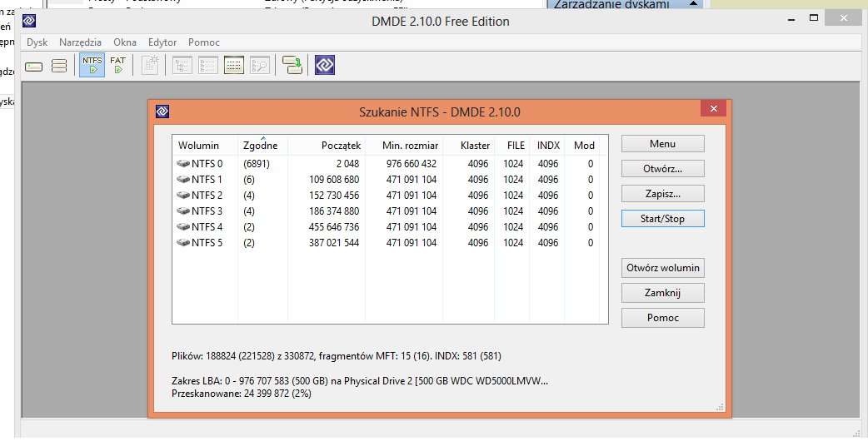Click the Zapisz... button
The width and height of the screenshot is (868, 441).
662,193
